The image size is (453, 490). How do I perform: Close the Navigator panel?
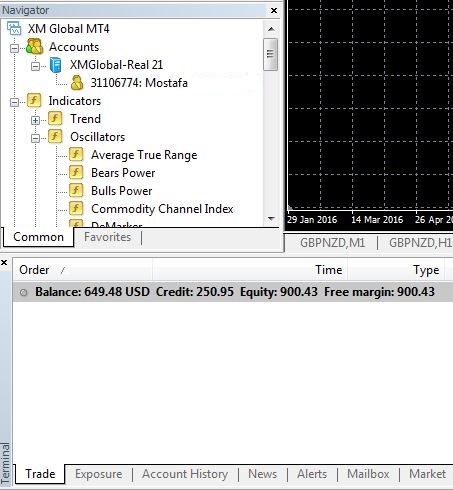coord(274,10)
